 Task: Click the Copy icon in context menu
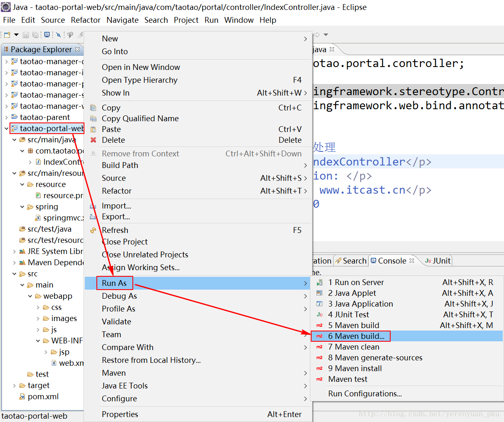93,108
